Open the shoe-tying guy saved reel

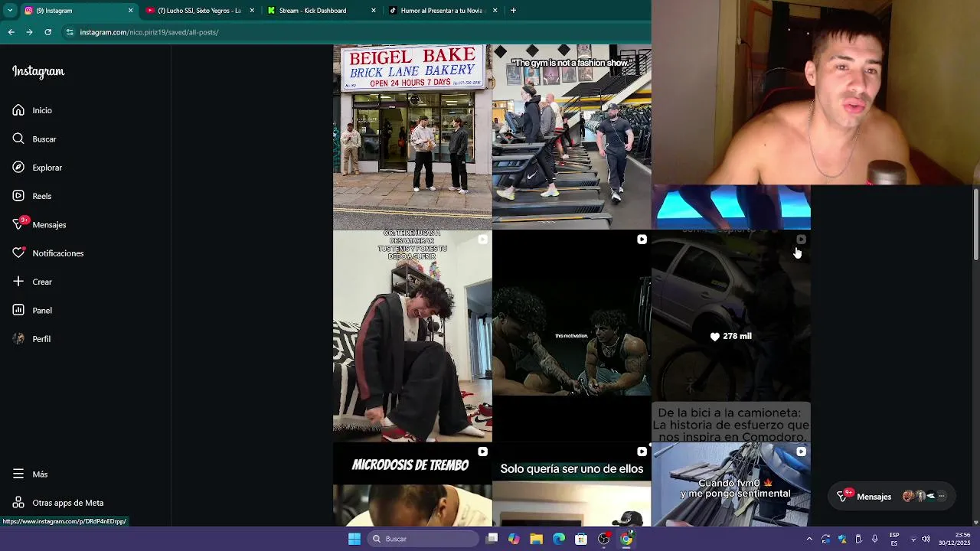tap(412, 337)
